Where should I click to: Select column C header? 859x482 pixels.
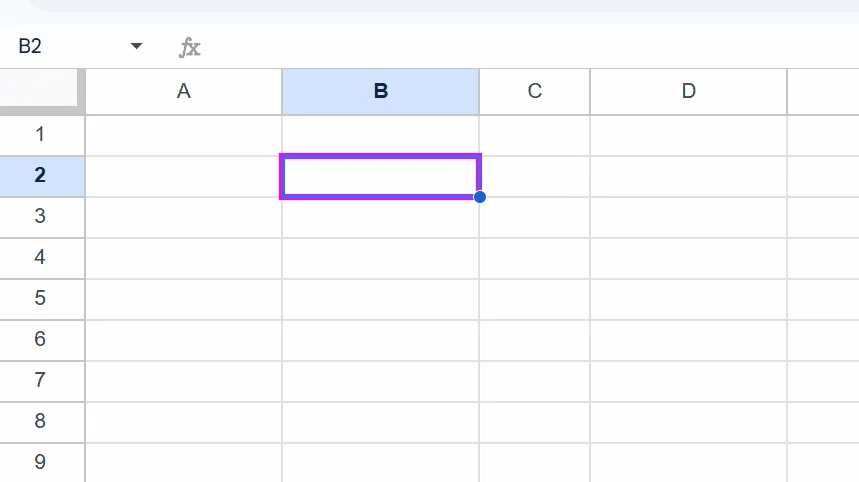pos(535,91)
